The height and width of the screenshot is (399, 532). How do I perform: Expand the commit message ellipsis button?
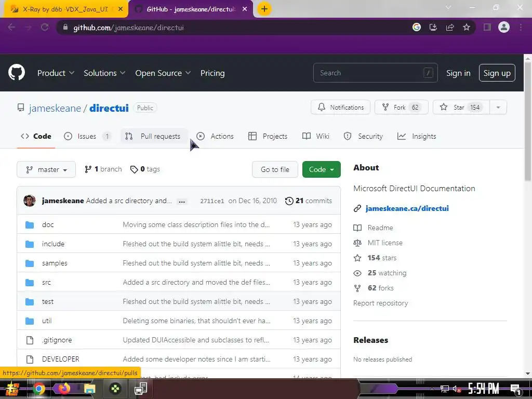182,201
